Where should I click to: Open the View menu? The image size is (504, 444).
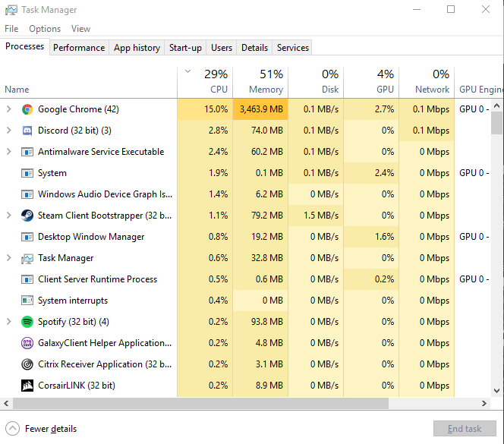tap(80, 29)
